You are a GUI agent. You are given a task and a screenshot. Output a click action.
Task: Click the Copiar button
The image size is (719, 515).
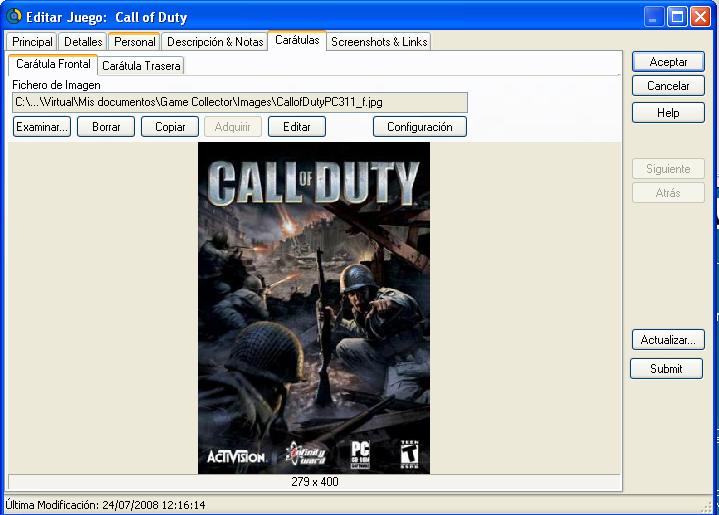click(x=170, y=127)
